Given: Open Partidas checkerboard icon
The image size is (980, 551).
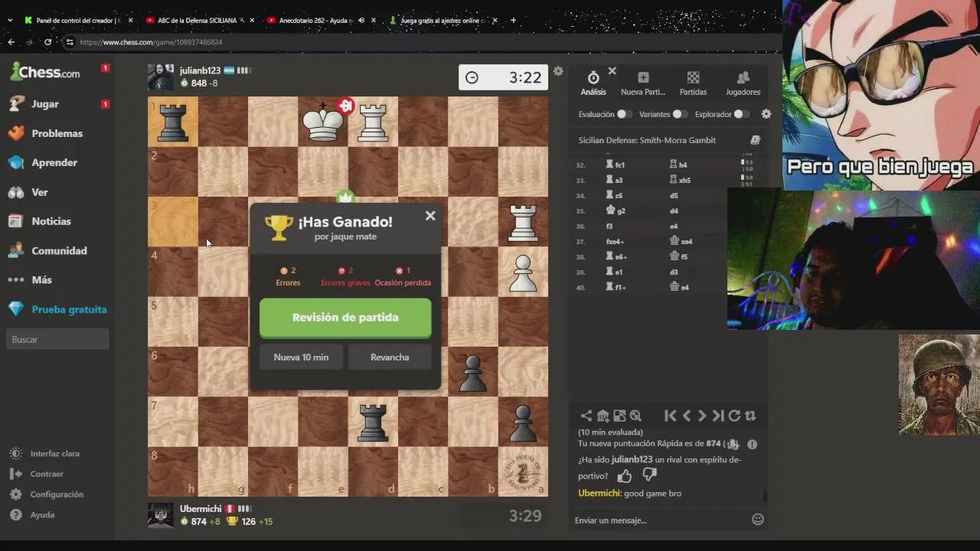Looking at the screenshot, I should (x=693, y=79).
